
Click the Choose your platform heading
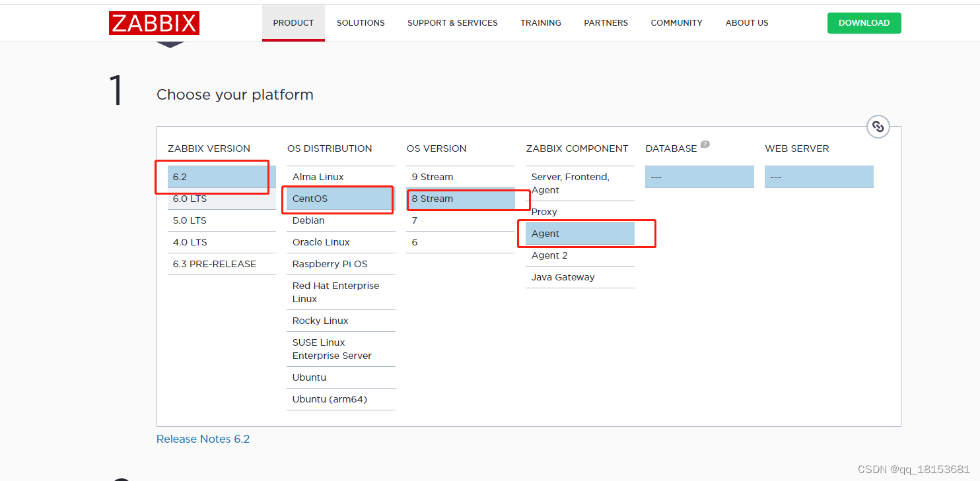(235, 94)
